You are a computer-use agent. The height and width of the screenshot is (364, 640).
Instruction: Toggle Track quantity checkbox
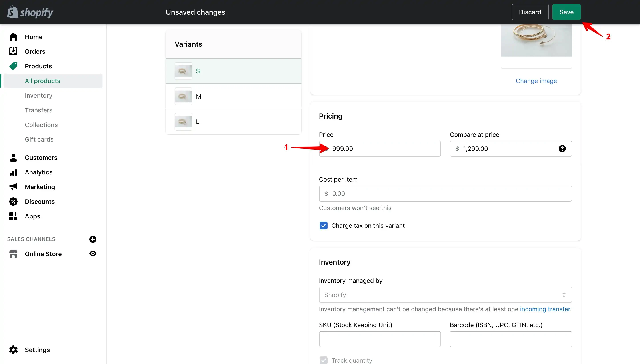pos(323,360)
